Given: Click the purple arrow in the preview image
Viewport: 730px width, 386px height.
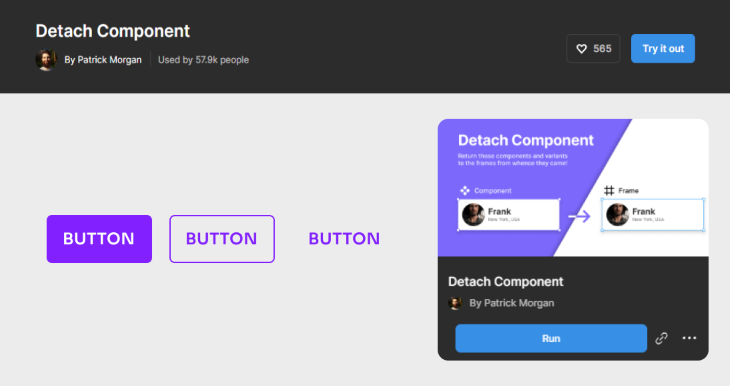Looking at the screenshot, I should click(x=579, y=216).
